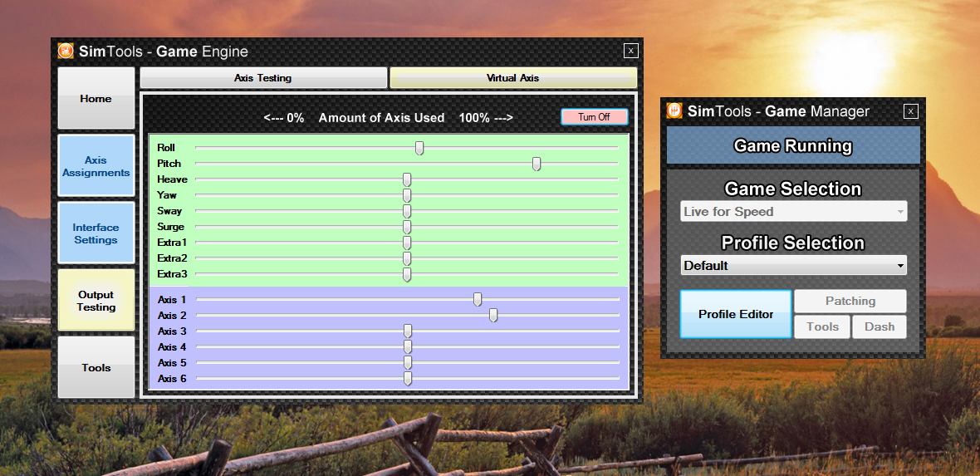Click the Roll slider handle
The height and width of the screenshot is (476, 980).
point(419,148)
